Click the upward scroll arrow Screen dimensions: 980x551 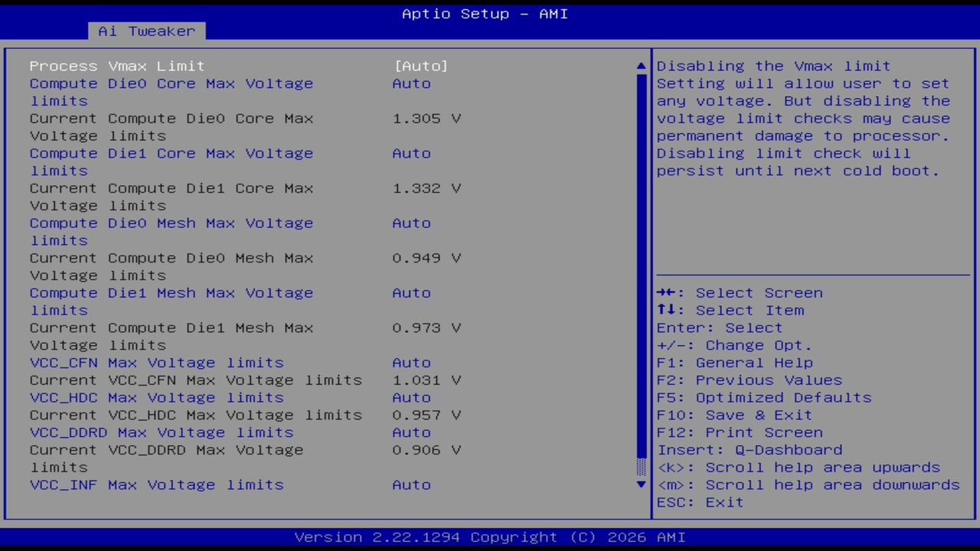[x=640, y=66]
